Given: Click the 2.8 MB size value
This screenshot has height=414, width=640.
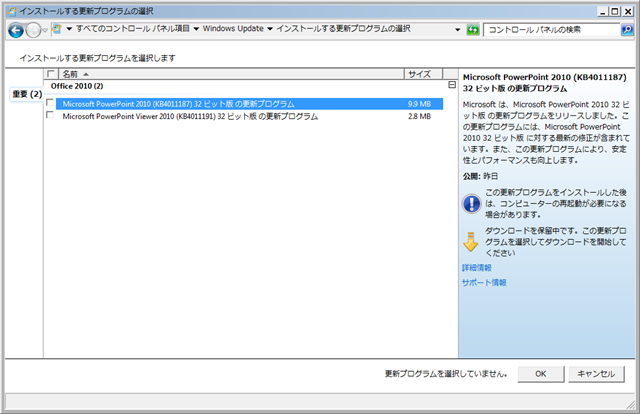Looking at the screenshot, I should (x=419, y=116).
